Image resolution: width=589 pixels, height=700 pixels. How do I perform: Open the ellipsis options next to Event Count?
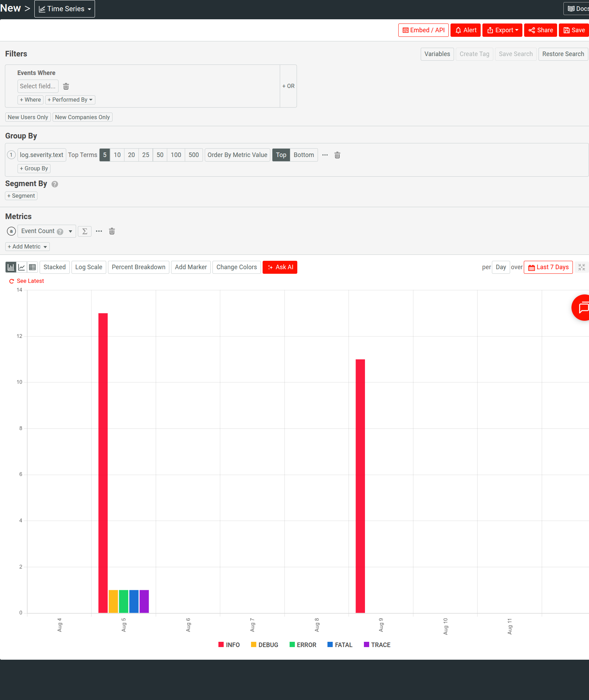tap(99, 231)
